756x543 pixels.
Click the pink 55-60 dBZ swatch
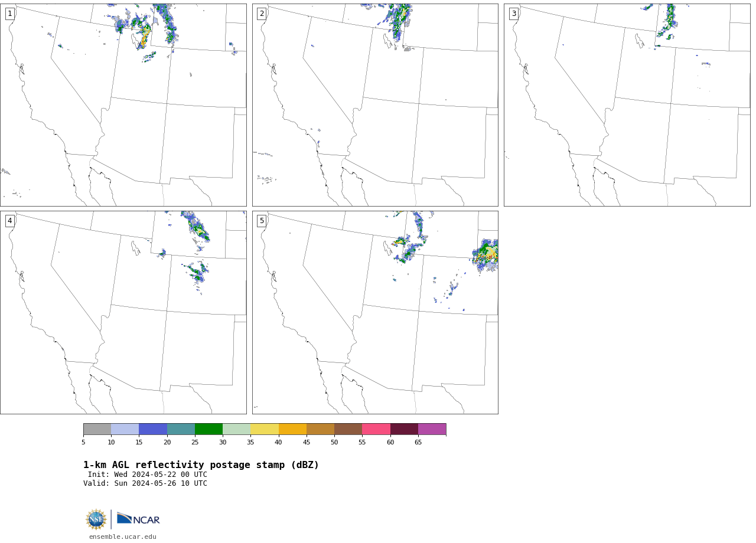[x=376, y=429]
